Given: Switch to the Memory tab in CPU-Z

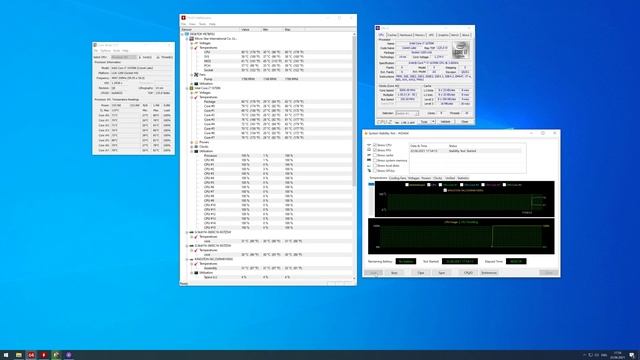Looking at the screenshot, I should (420, 35).
